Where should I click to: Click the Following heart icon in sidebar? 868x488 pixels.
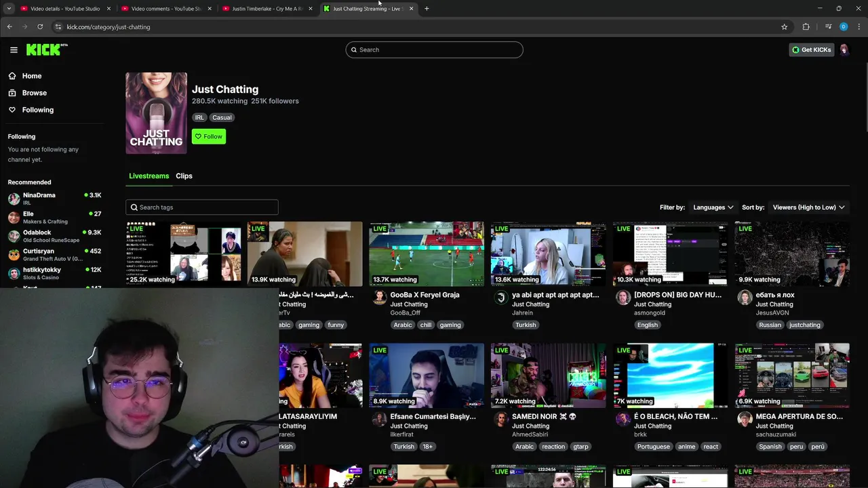[12, 110]
